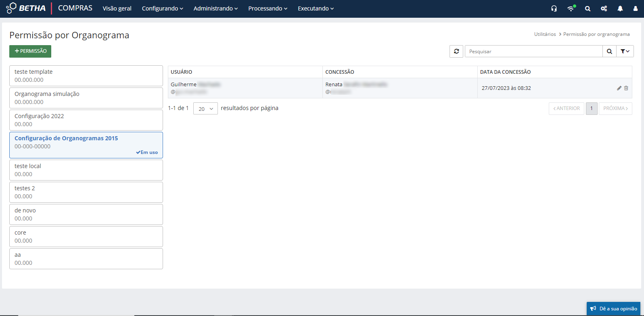Expand the Configurando menu
Viewport: 644px width, 316px height.
(163, 8)
